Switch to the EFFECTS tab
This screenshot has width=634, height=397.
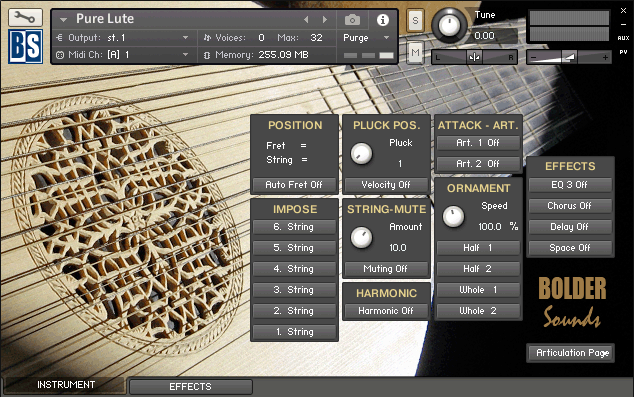tap(190, 387)
